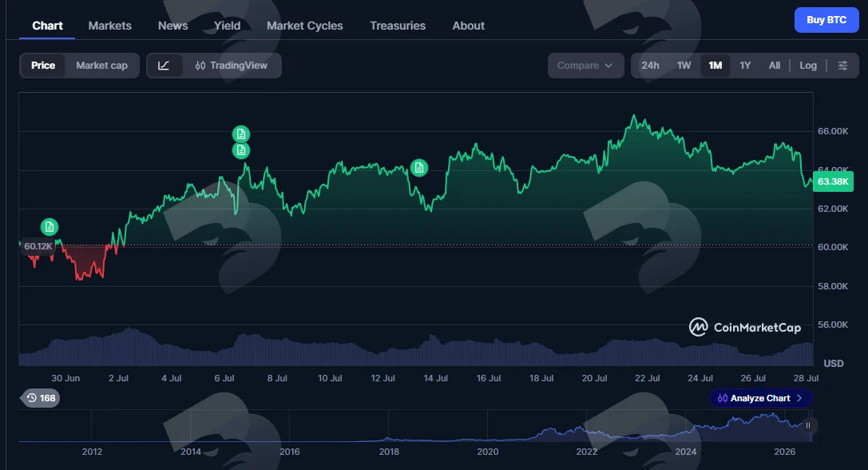Click the pause handle on the range navigator

point(807,426)
